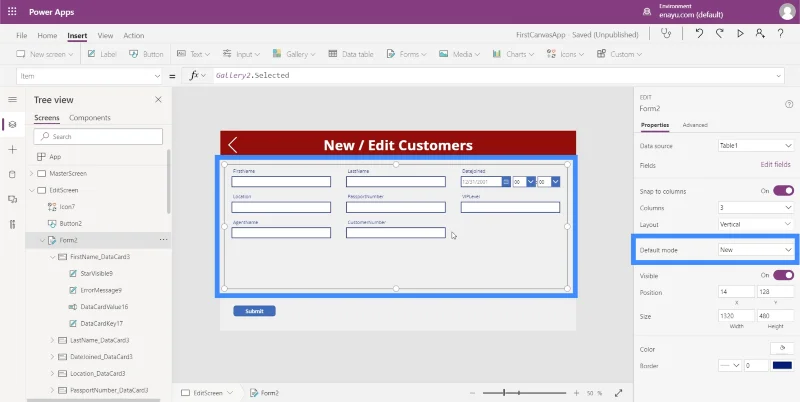The height and width of the screenshot is (402, 800).
Task: Click the Submit button on canvas
Action: point(254,311)
